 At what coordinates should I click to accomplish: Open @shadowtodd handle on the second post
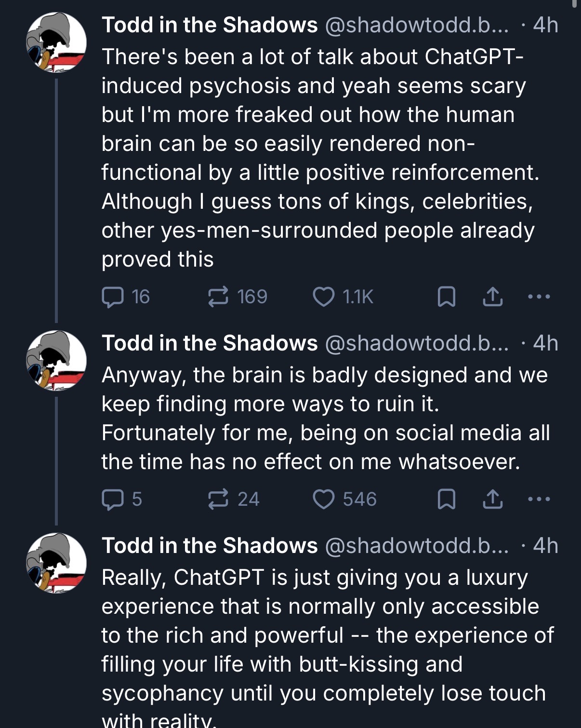point(417,343)
